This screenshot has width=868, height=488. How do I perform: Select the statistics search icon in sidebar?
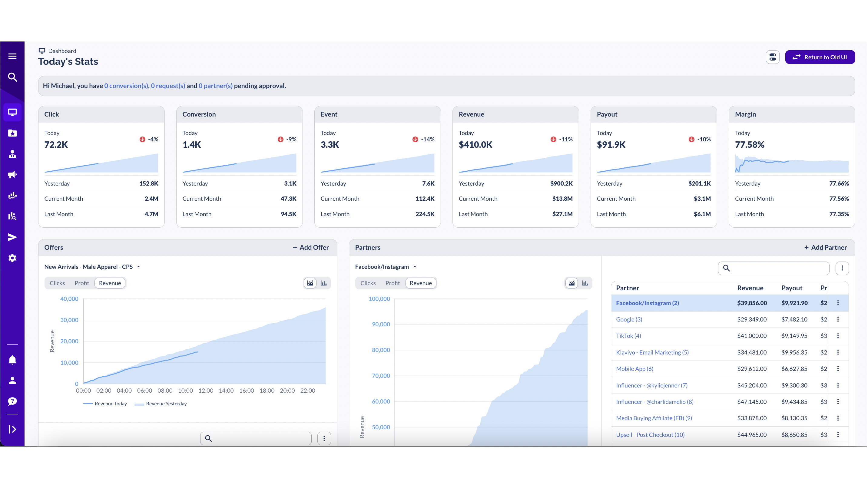(12, 216)
